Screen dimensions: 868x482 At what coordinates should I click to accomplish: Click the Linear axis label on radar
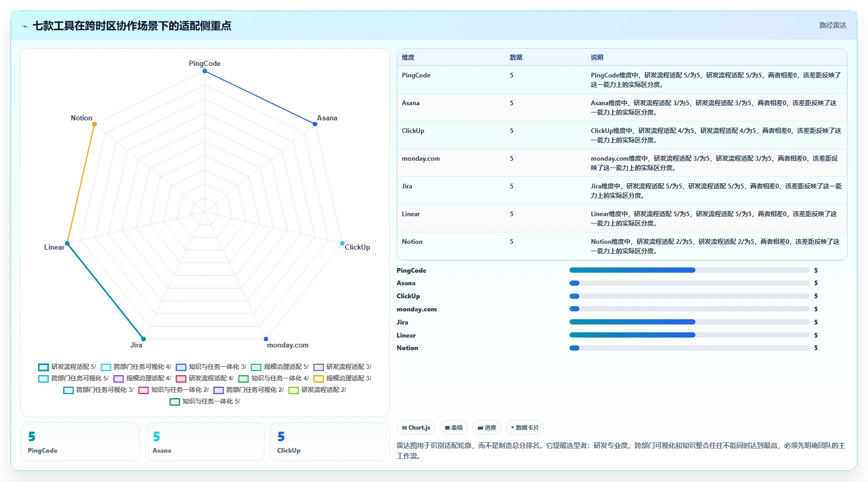pos(54,247)
